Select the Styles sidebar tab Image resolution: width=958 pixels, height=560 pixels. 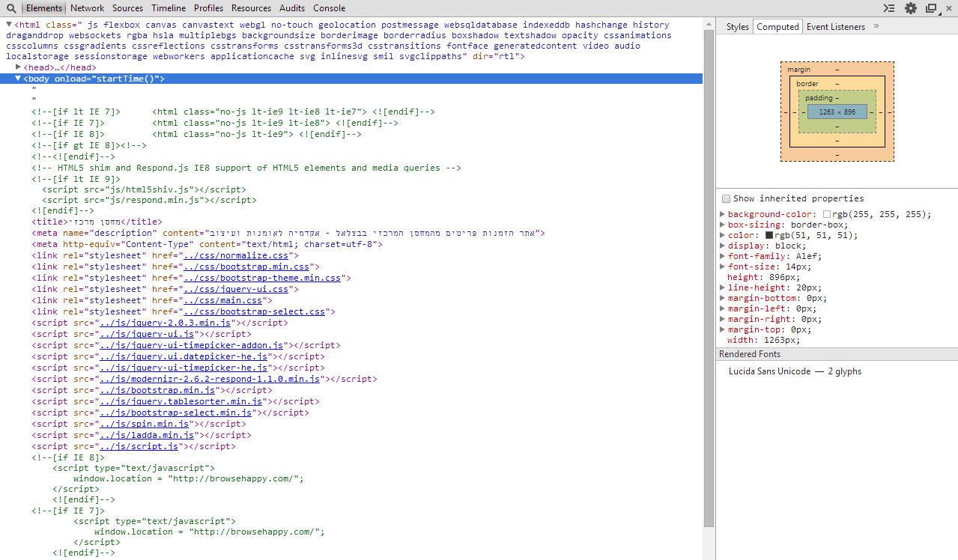[x=737, y=26]
